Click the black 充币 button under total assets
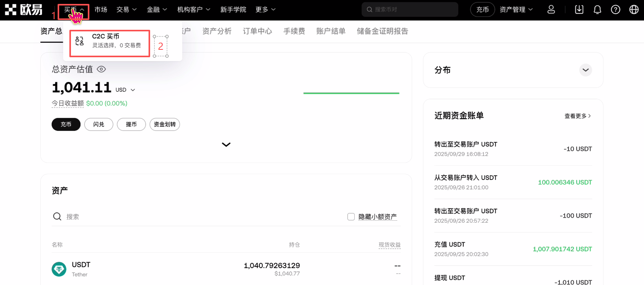 (x=66, y=124)
